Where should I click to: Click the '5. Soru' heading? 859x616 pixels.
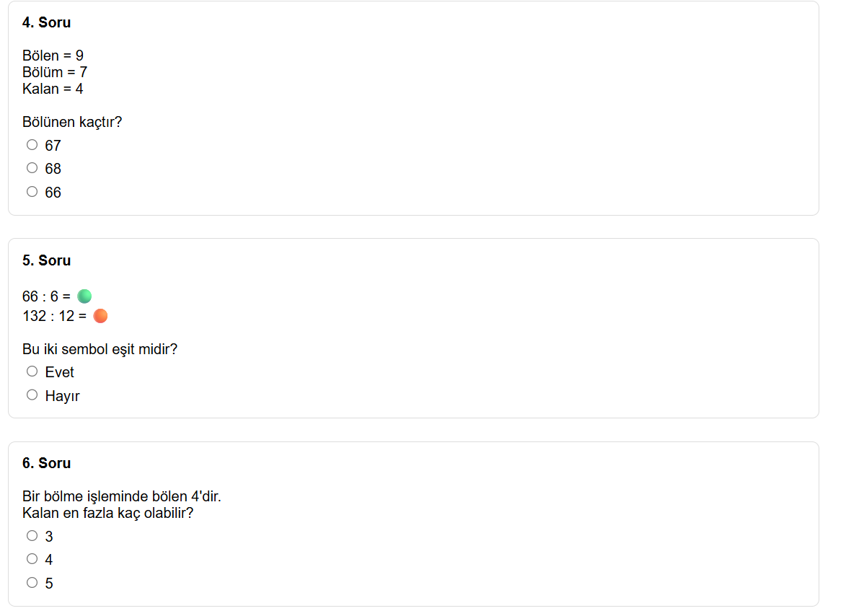(46, 260)
